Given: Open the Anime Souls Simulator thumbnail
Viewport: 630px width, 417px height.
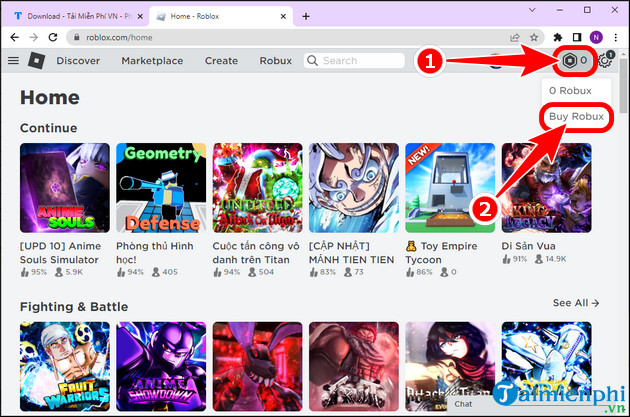Looking at the screenshot, I should pyautogui.click(x=65, y=188).
